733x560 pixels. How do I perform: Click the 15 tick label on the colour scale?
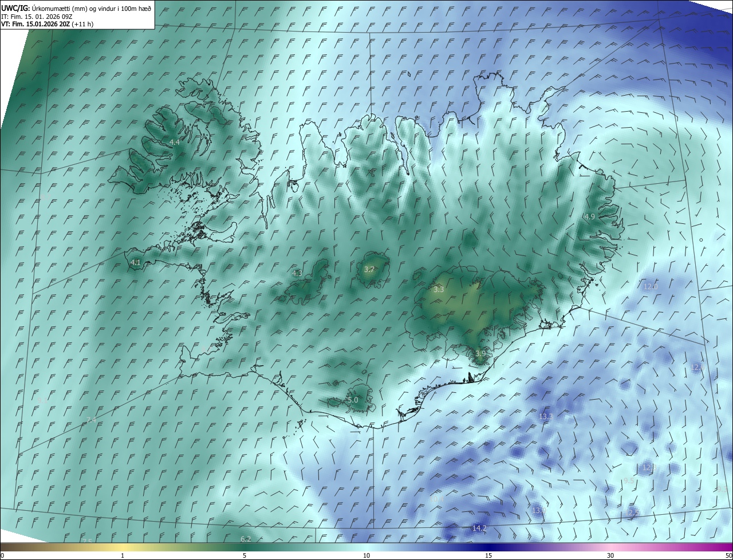point(488,555)
